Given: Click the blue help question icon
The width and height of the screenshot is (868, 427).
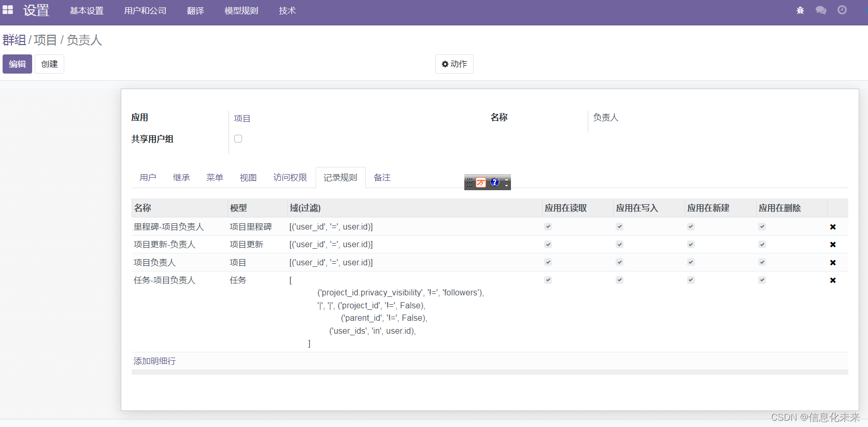Looking at the screenshot, I should [x=494, y=182].
